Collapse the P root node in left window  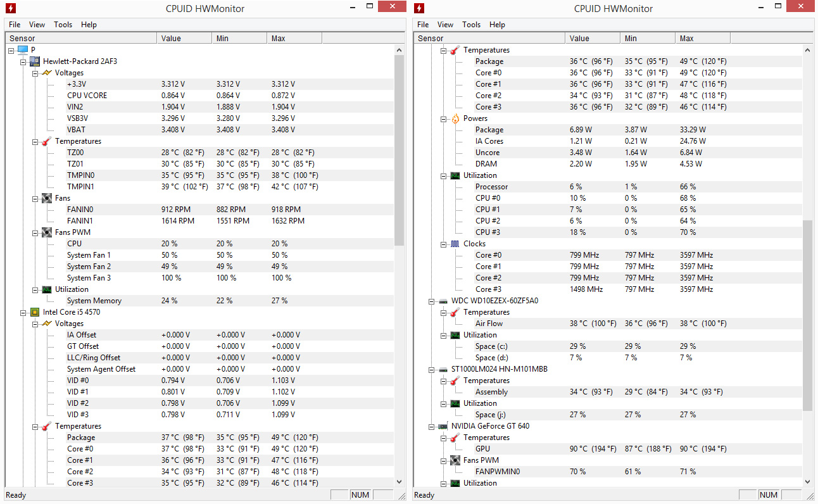click(x=11, y=49)
